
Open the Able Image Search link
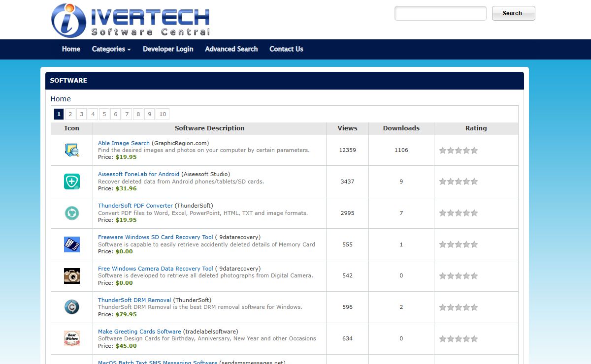tap(124, 143)
